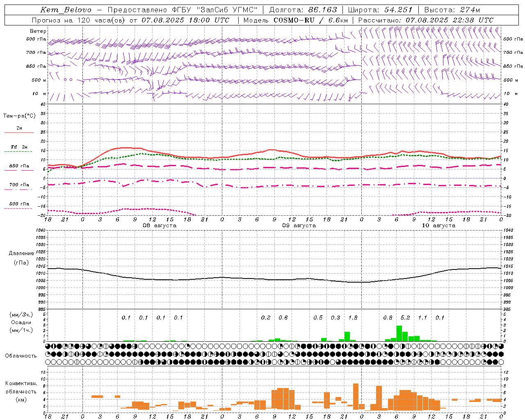525x420 pixels.
Task: Click the model name COSMO-RU
Action: [294, 20]
